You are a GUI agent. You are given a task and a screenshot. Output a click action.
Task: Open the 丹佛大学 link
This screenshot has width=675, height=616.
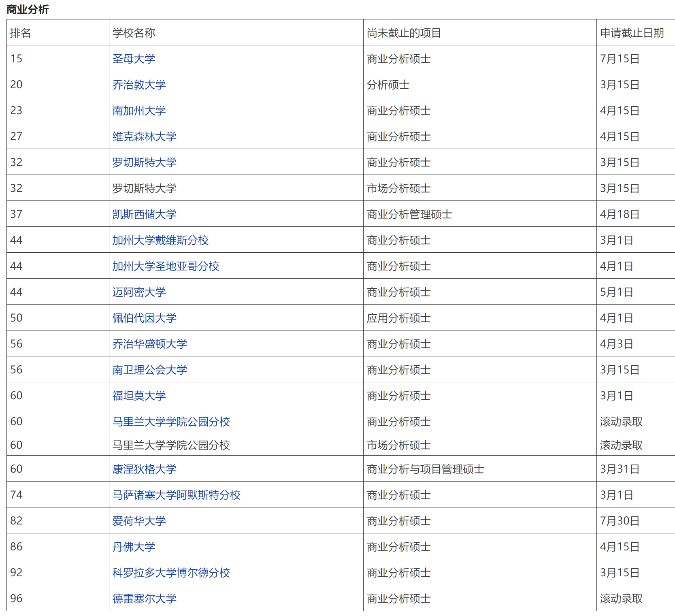tap(134, 547)
